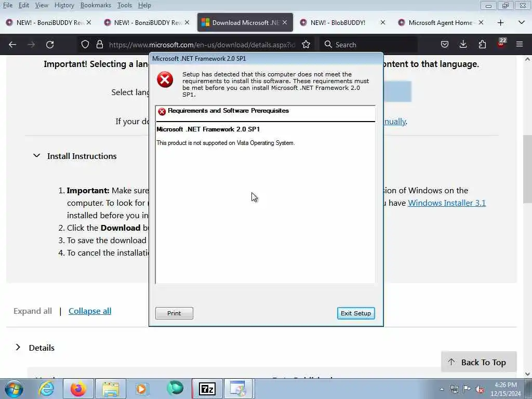Click the Print button in setup dialog
The height and width of the screenshot is (399, 532).
174,313
